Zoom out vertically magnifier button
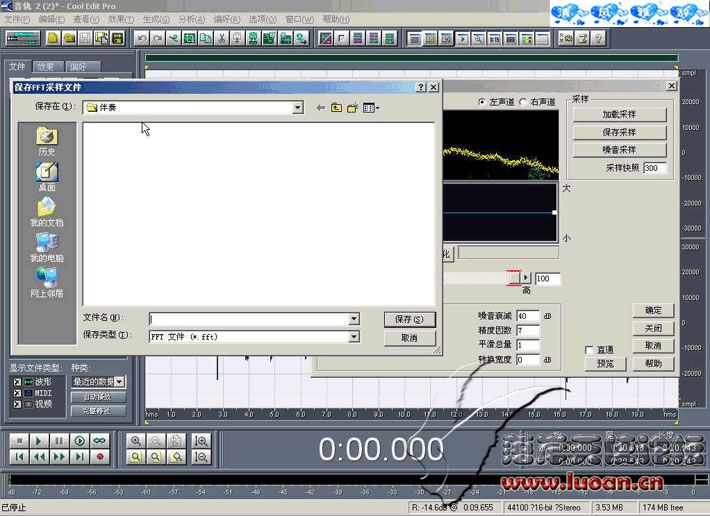The width and height of the screenshot is (710, 516). pyautogui.click(x=201, y=457)
